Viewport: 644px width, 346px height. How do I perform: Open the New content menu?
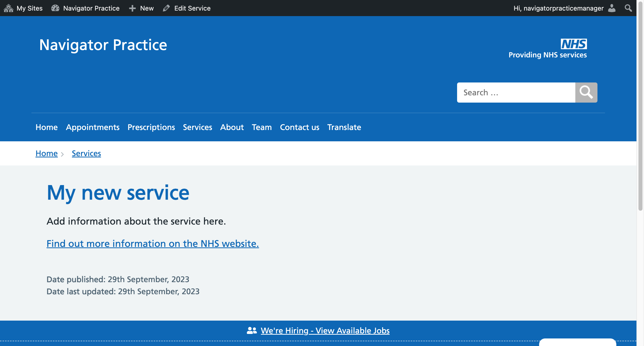coord(147,8)
